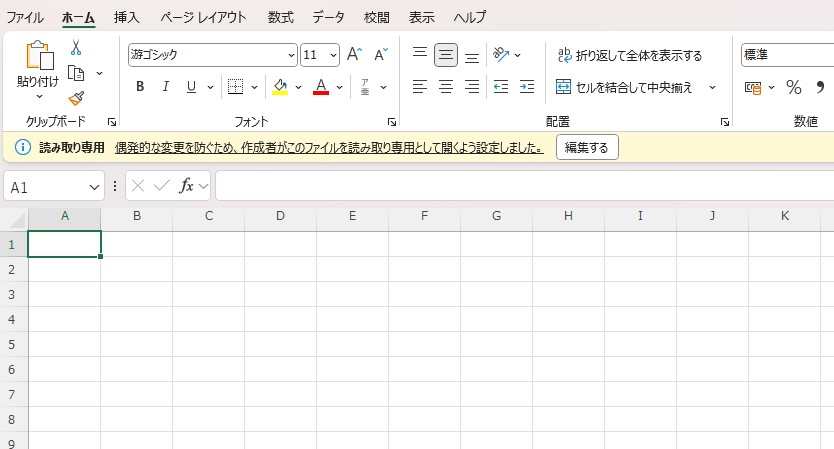The width and height of the screenshot is (834, 449).
Task: Open Clipboard group dialog launcher
Action: tap(112, 122)
